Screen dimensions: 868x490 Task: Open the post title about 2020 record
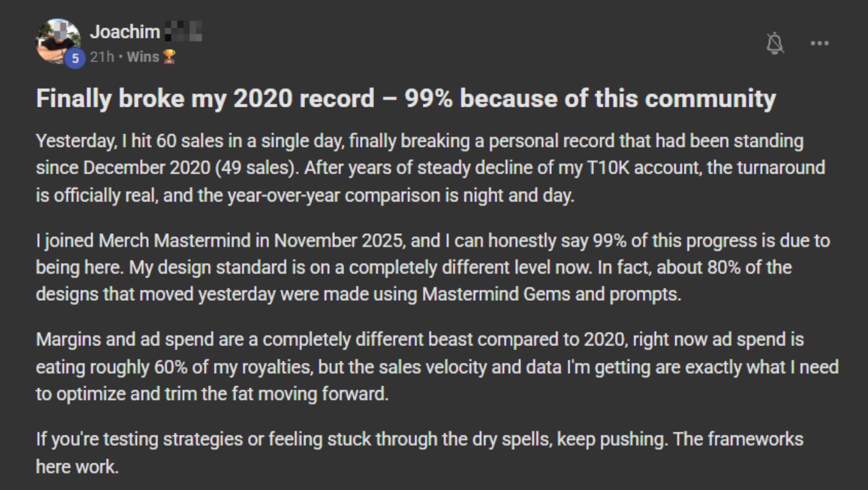tap(406, 98)
